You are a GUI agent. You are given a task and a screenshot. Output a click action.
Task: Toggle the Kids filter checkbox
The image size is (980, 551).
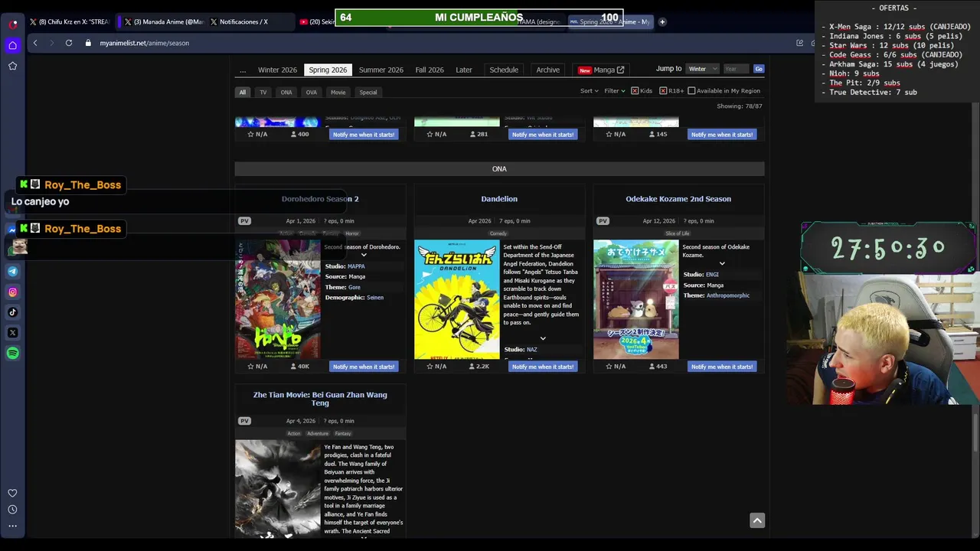[x=635, y=91]
